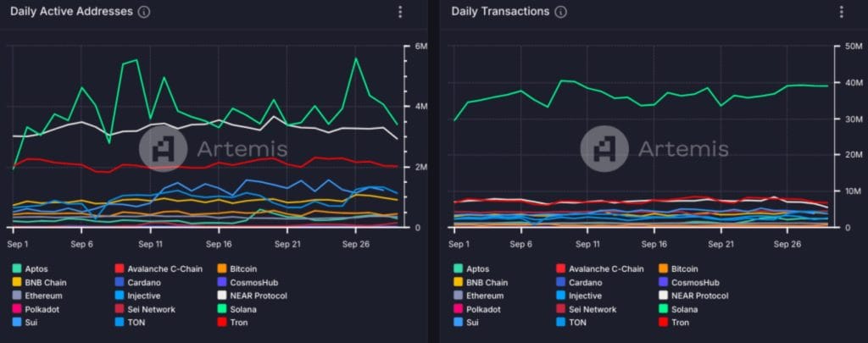Viewport: 868px width, 343px height.
Task: Toggle Aptos swatch in left legend
Action: (15, 268)
